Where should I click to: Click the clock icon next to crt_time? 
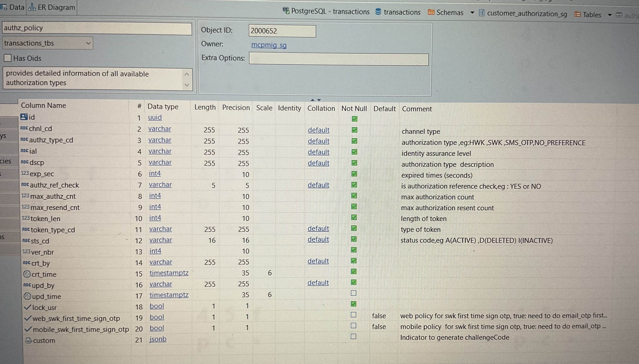[27, 274]
